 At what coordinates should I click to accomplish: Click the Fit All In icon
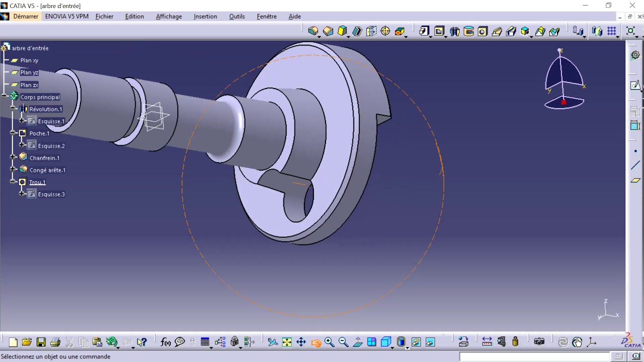(x=287, y=342)
